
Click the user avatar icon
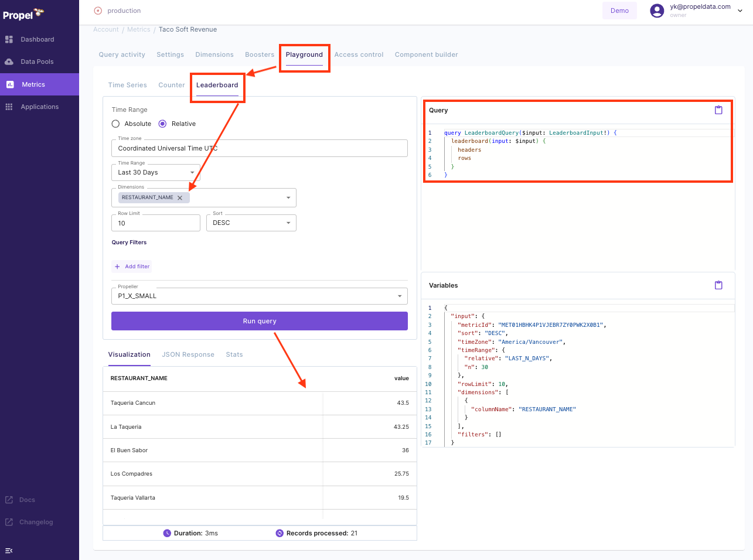coord(657,11)
